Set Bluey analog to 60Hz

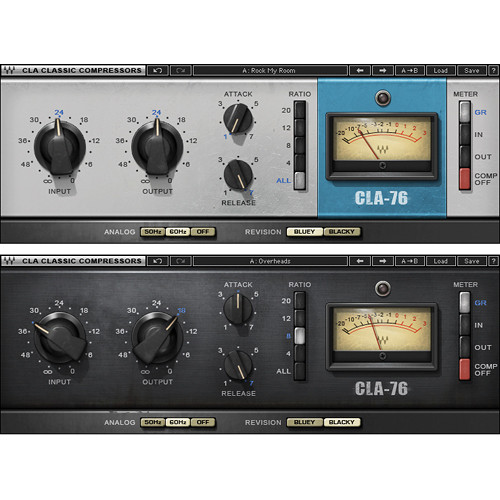pos(178,232)
